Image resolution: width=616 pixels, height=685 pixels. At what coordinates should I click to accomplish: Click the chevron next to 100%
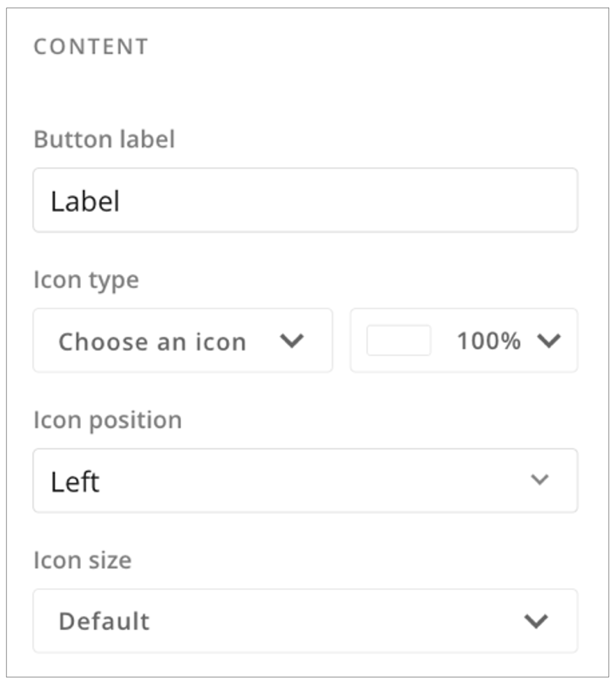[x=549, y=341]
